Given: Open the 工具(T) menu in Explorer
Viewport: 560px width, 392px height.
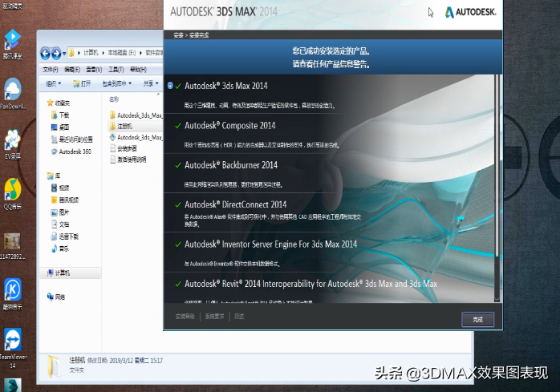Looking at the screenshot, I should [x=116, y=69].
